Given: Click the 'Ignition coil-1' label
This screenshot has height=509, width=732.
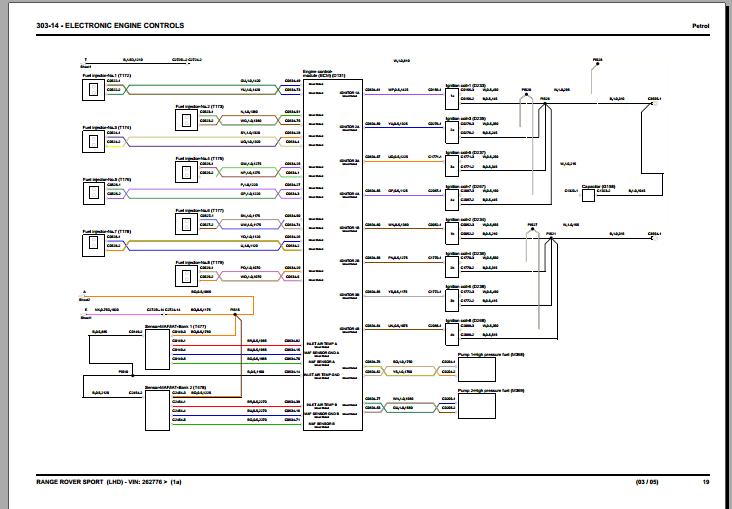Looking at the screenshot, I should [x=466, y=86].
